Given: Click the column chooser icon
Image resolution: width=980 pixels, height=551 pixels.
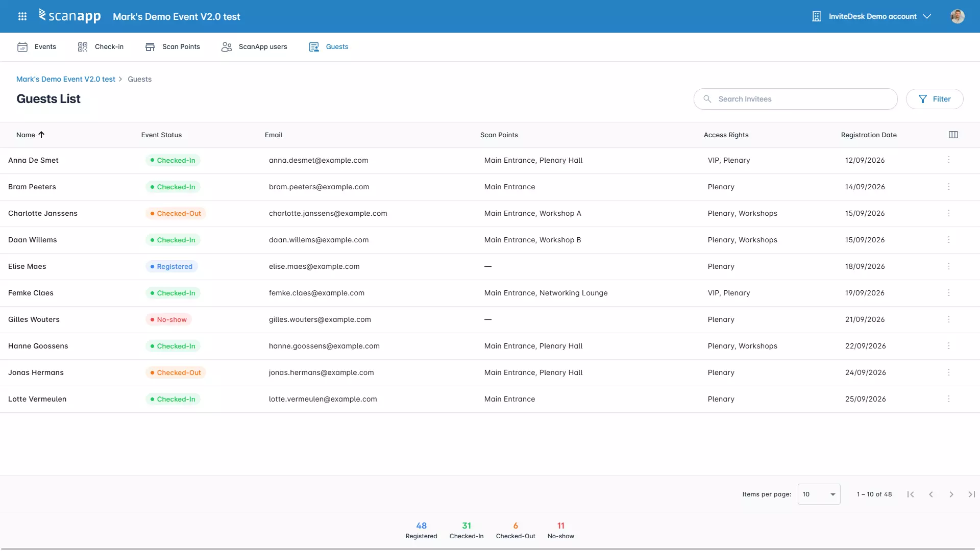Looking at the screenshot, I should [953, 135].
